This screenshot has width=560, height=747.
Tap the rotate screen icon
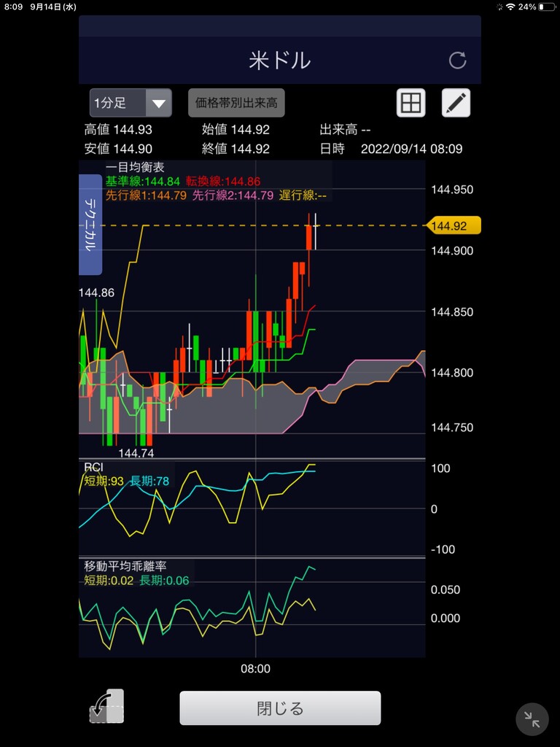click(106, 706)
